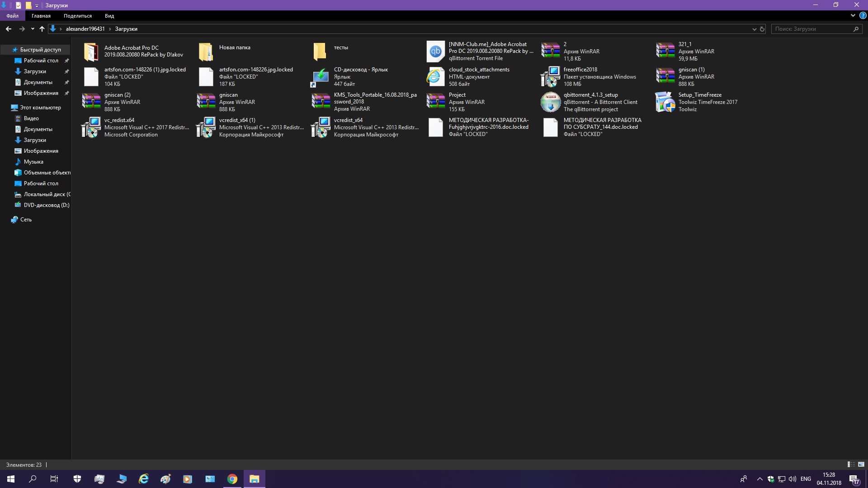Open the address bar history dropdown

pos(754,29)
